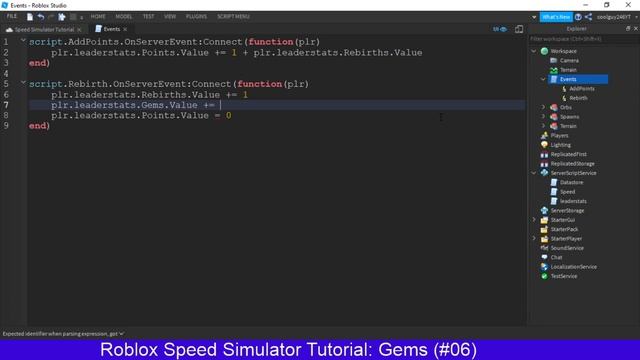Image resolution: width=640 pixels, height=360 pixels.
Task: Select the leaderstats script in Explorer
Action: coord(573,201)
